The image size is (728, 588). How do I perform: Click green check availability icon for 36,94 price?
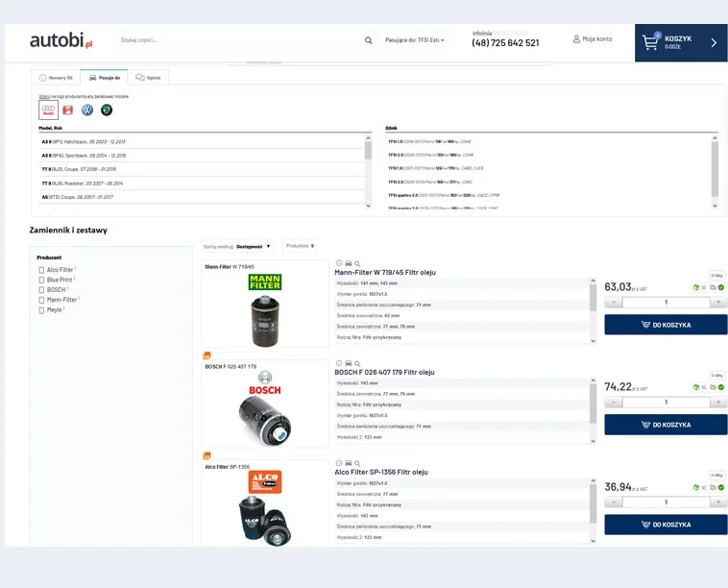tap(721, 488)
